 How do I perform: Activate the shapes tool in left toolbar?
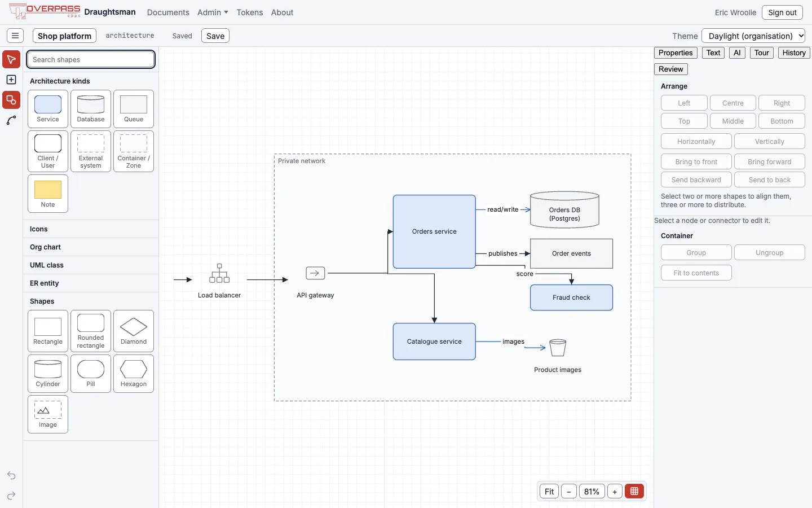[x=11, y=100]
